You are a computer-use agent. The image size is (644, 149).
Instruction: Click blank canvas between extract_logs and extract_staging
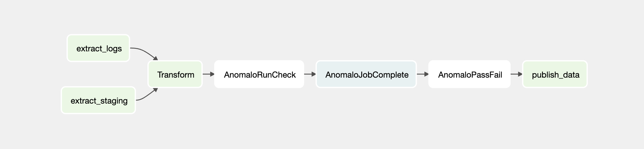pos(98,74)
